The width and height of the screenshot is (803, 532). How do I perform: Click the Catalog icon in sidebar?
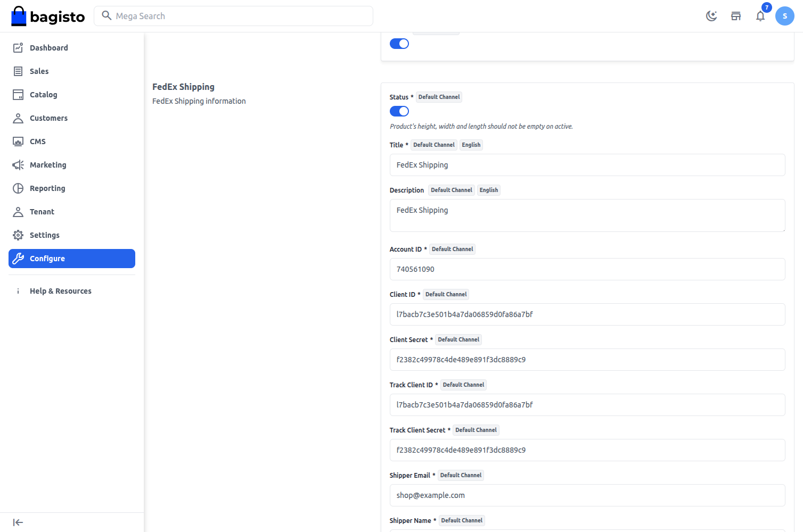click(x=18, y=95)
